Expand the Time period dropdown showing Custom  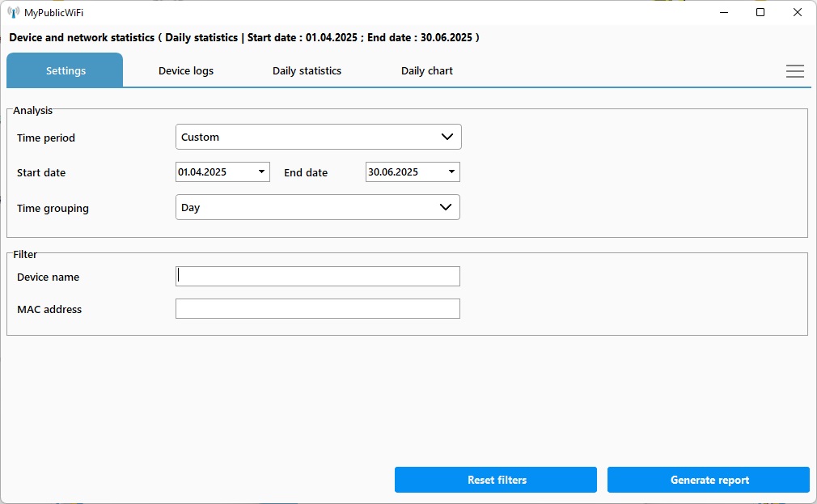click(x=318, y=137)
